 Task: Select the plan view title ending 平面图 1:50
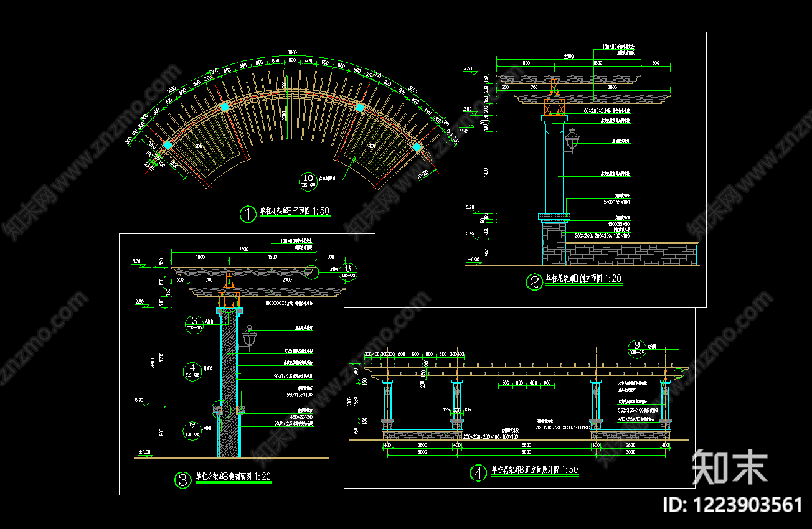coord(295,212)
